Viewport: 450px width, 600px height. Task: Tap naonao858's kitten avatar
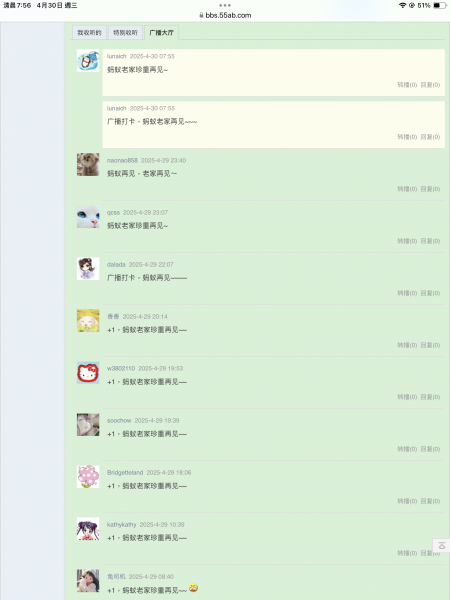point(88,165)
